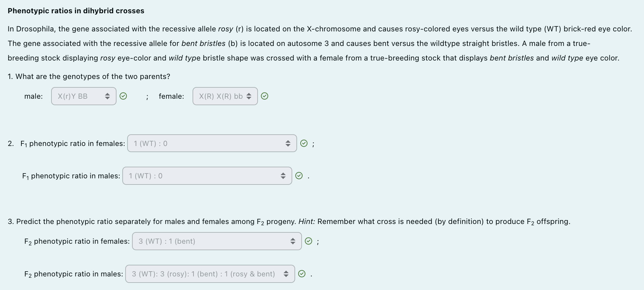Click the green checkmark beside female genotype
This screenshot has width=644, height=290.
click(264, 96)
